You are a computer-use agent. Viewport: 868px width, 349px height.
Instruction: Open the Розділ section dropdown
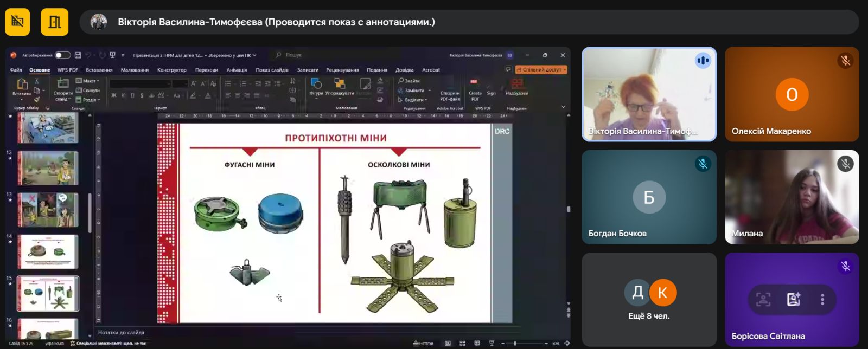point(88,100)
